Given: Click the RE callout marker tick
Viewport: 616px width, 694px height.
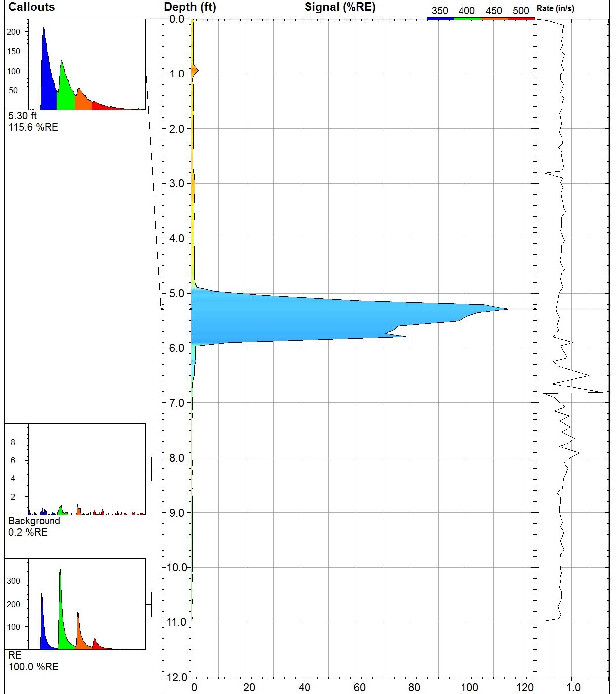Looking at the screenshot, I should 149,604.
